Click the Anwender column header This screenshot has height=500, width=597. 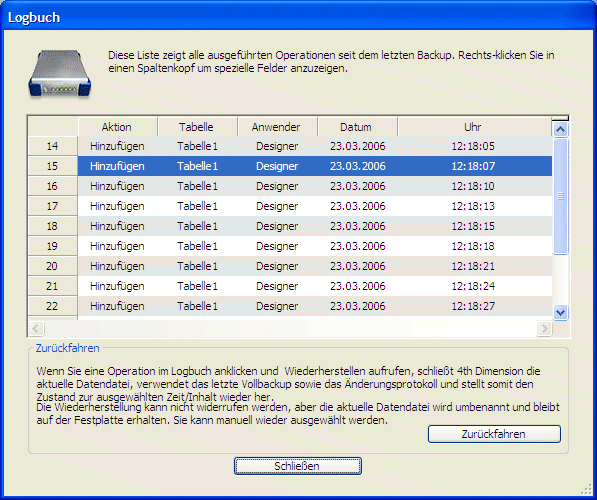pos(277,127)
